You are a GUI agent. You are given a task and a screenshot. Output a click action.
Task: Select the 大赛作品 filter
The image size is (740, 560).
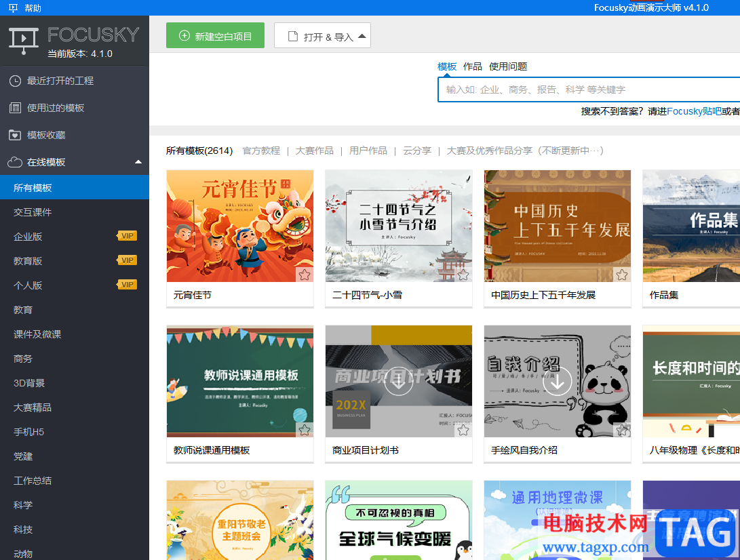pos(314,151)
